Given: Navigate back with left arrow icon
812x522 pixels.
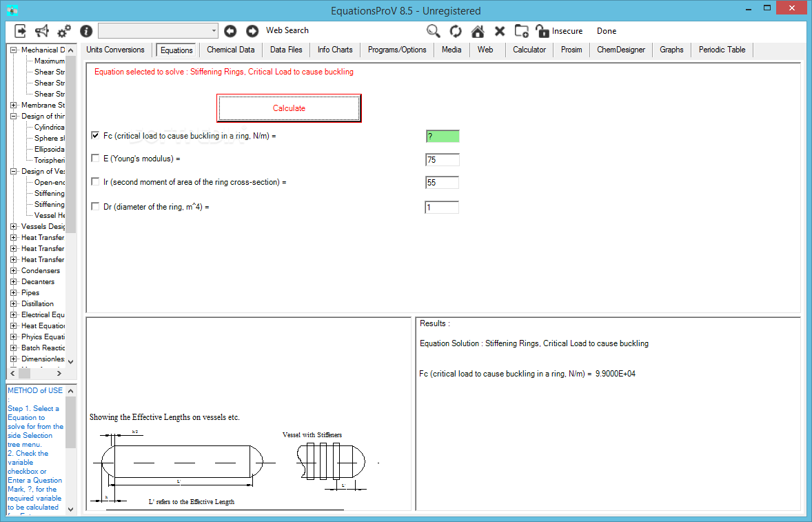Looking at the screenshot, I should [230, 31].
